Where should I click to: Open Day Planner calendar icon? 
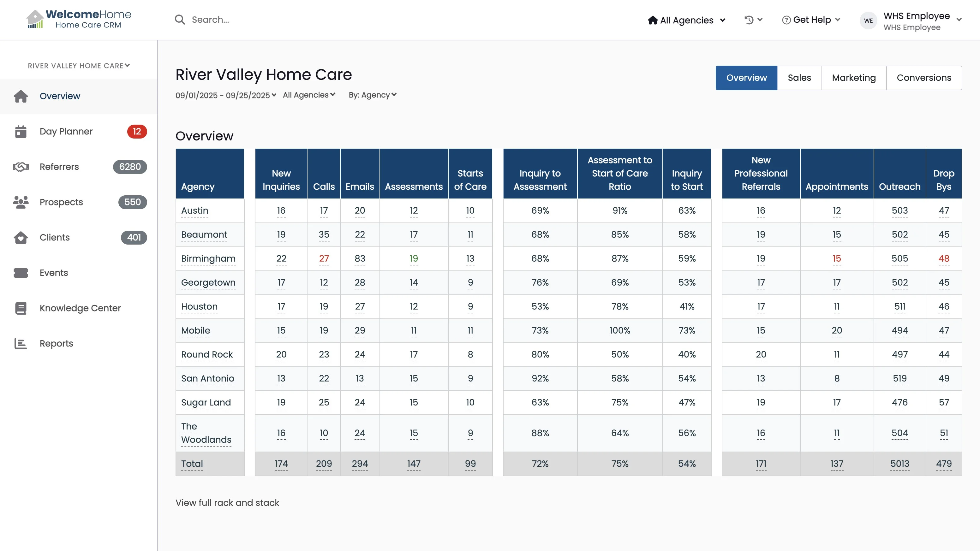21,132
